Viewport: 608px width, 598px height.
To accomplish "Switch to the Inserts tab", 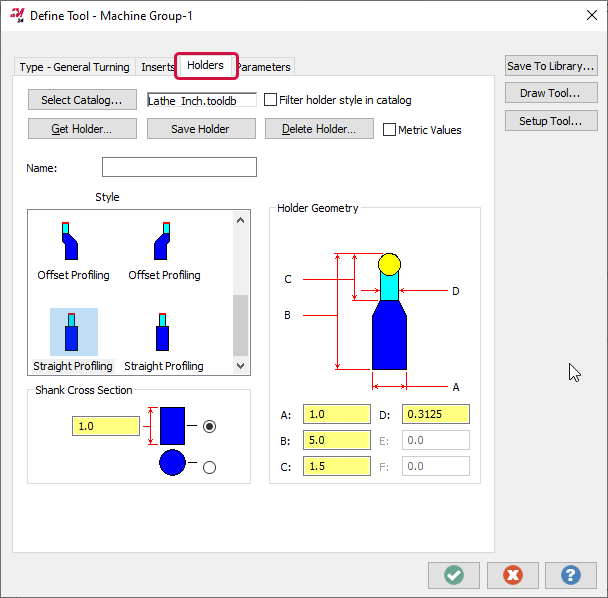I will 158,67.
